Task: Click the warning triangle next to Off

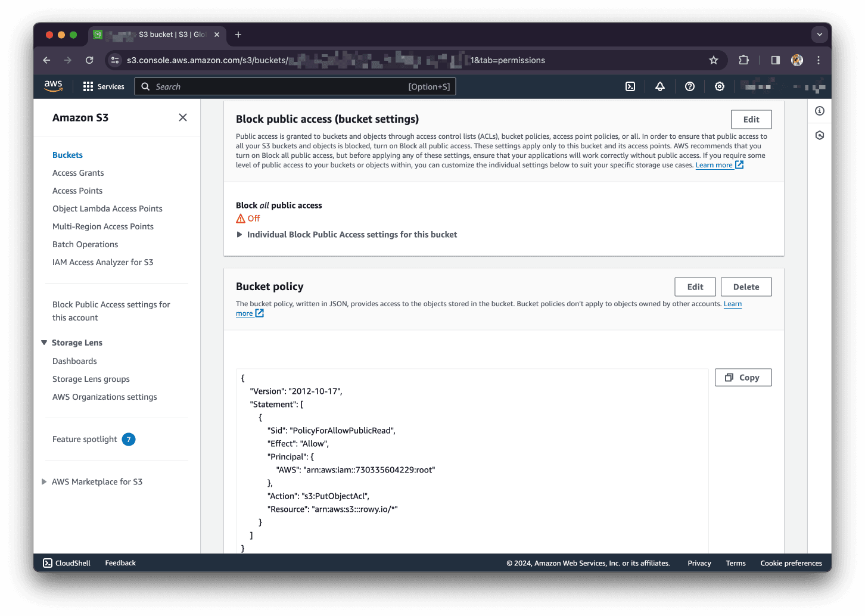Action: [240, 218]
